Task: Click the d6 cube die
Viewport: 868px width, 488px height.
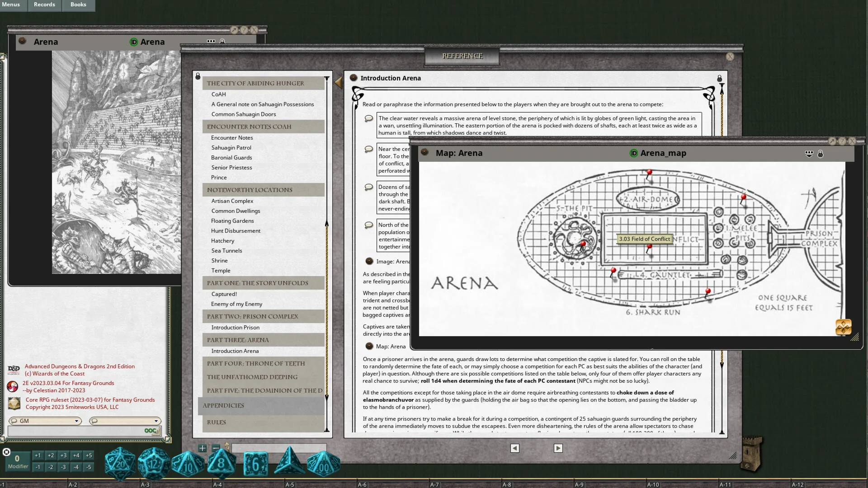Action: [255, 464]
